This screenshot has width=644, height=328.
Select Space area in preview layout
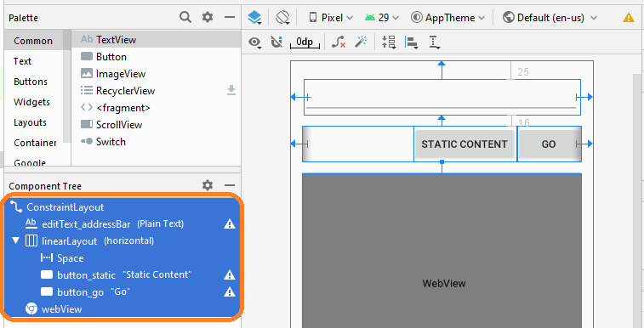click(x=358, y=144)
